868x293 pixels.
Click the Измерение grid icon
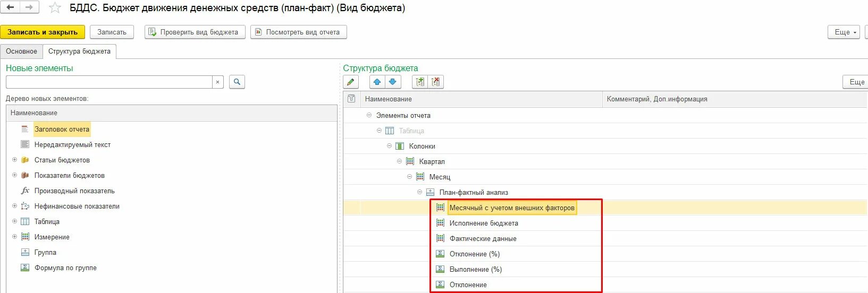click(24, 237)
